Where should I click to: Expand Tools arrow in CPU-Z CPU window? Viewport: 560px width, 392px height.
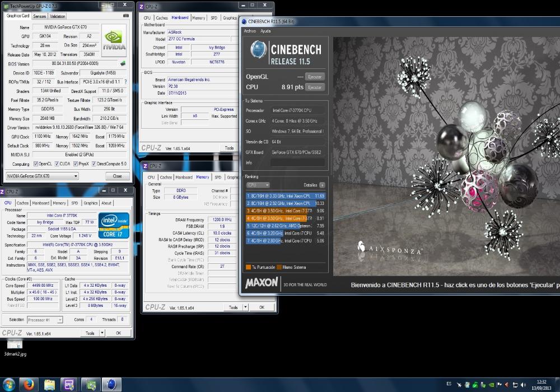pyautogui.click(x=102, y=333)
